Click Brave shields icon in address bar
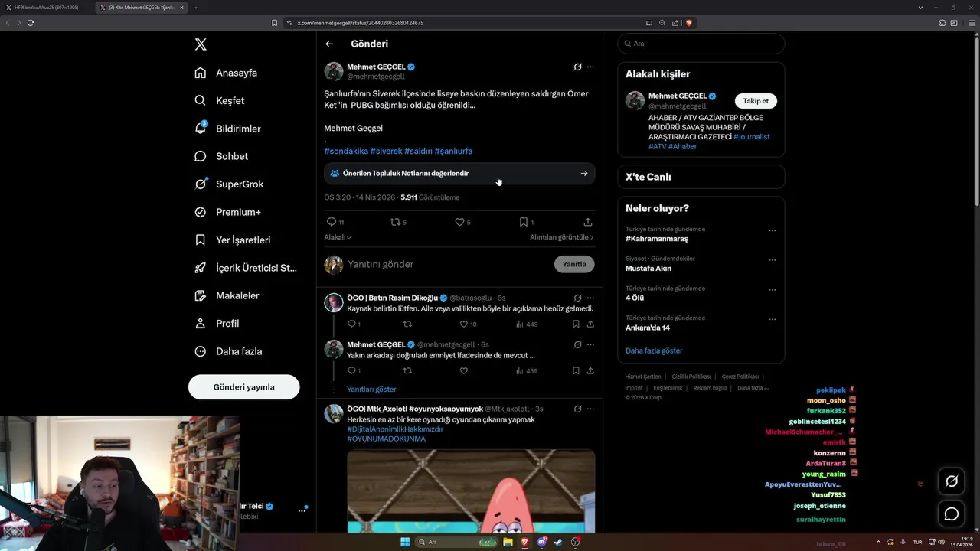The height and width of the screenshot is (551, 980). pos(689,23)
